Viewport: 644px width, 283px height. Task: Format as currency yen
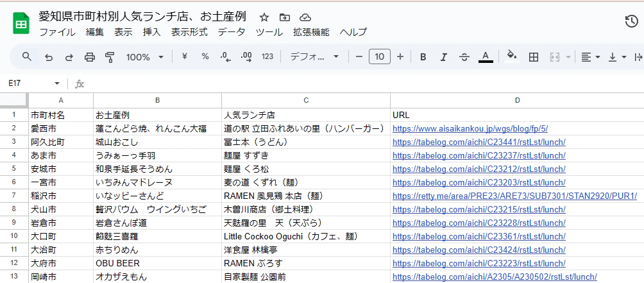click(x=184, y=56)
